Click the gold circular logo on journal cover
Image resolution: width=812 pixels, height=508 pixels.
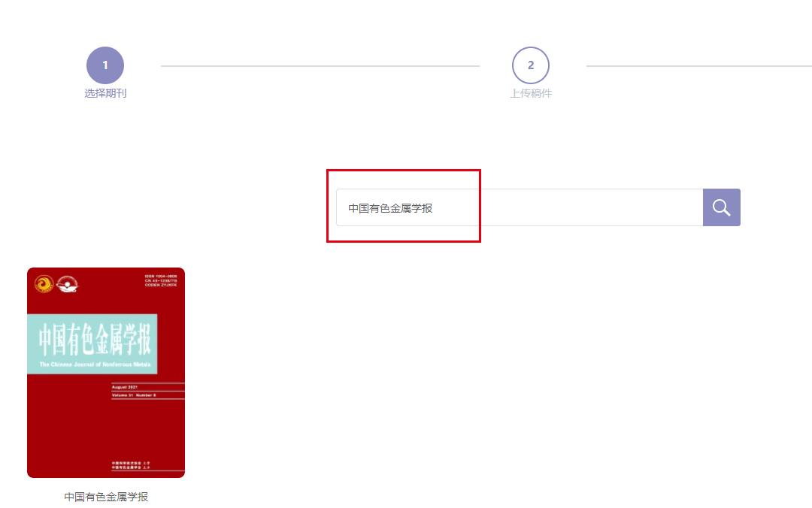(x=44, y=284)
